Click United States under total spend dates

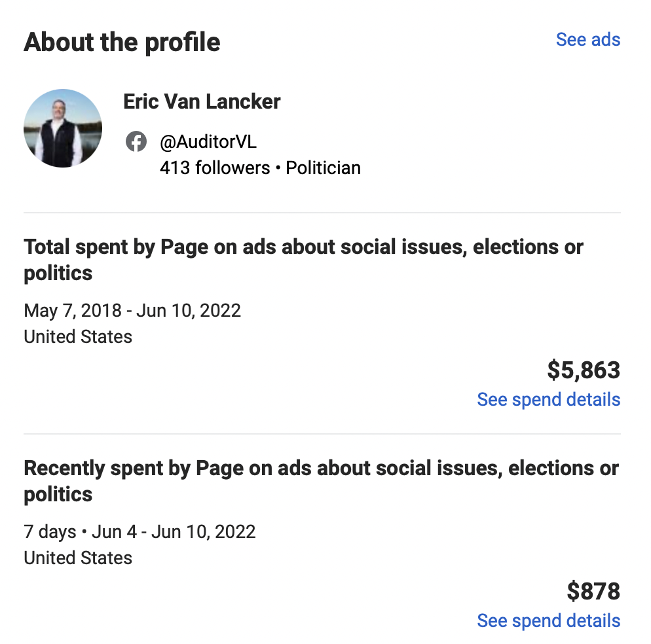78,336
